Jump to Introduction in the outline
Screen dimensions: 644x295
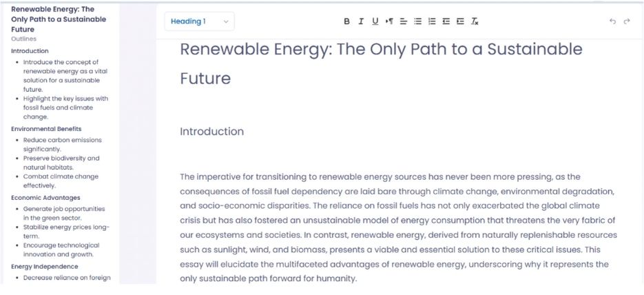(x=30, y=51)
